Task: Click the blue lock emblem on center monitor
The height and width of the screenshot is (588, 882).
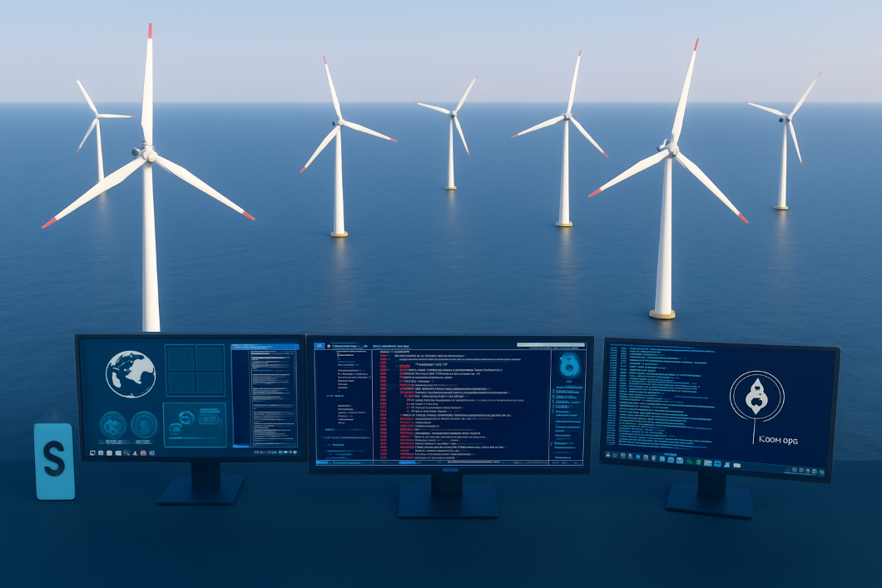Action: click(x=568, y=365)
